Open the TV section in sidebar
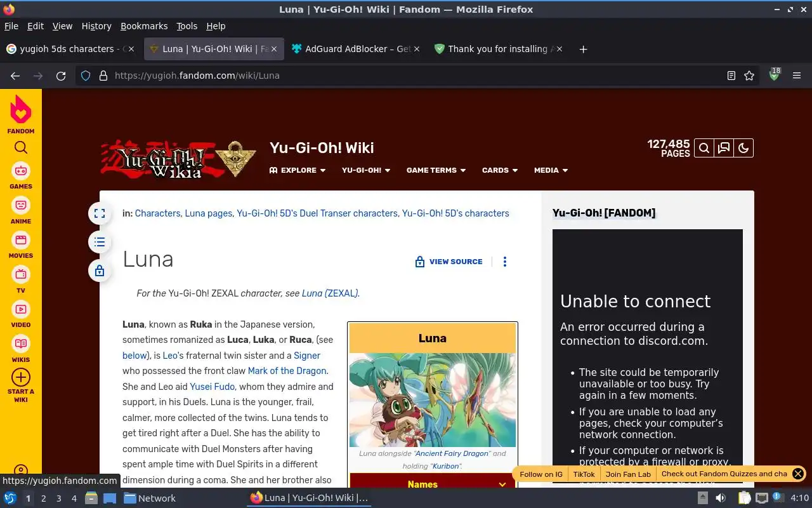Screen dimensions: 812x508 21,279
